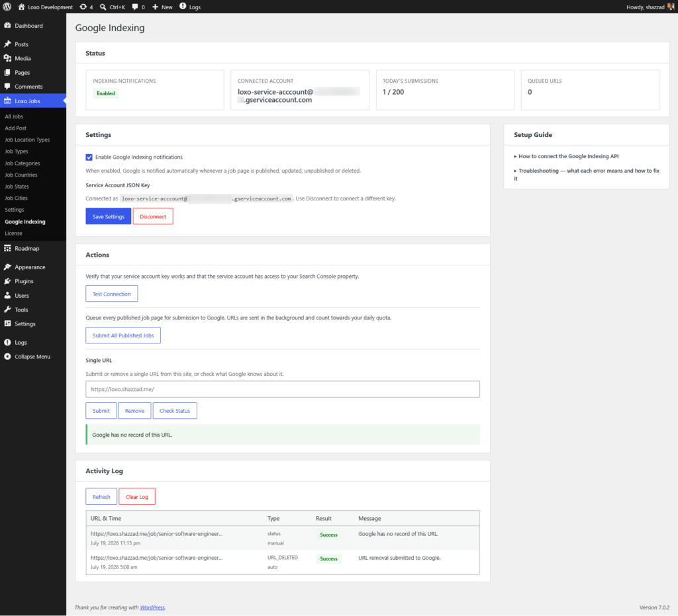The image size is (678, 616).
Task: Click URL removal submitted to Google message
Action: click(x=399, y=558)
